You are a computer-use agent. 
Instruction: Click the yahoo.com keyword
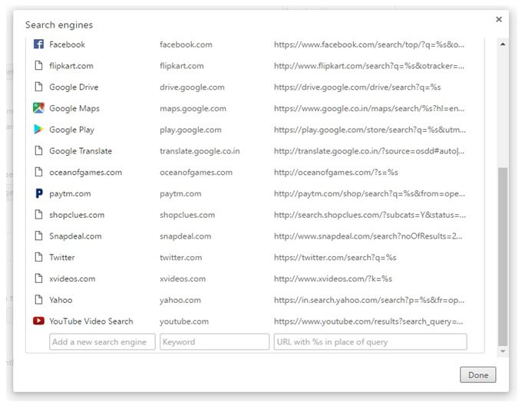pos(180,300)
